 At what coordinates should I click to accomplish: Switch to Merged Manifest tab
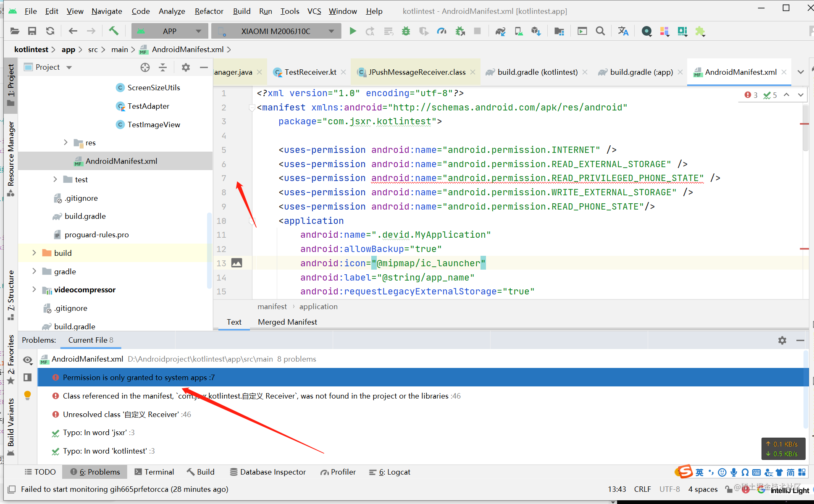[x=287, y=322]
